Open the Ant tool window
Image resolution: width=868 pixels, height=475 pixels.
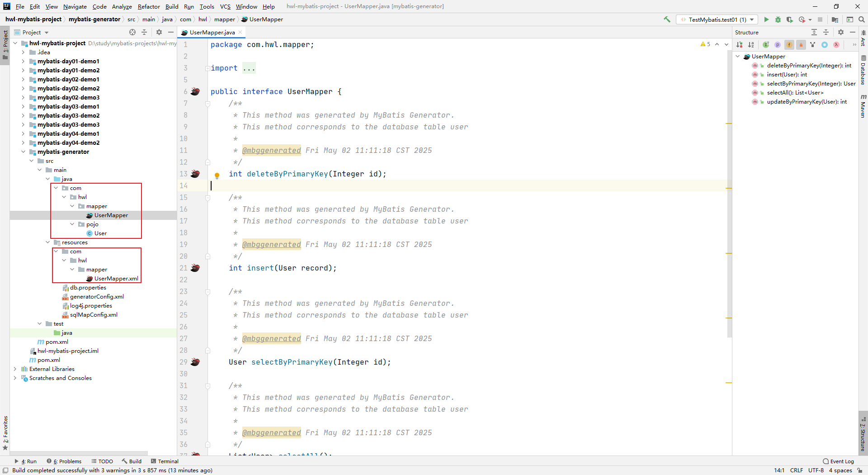point(863,38)
